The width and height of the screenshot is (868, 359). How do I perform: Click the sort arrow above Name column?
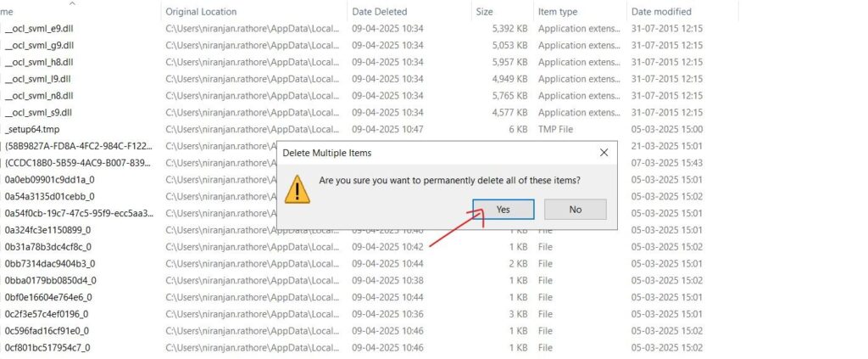pyautogui.click(x=72, y=3)
